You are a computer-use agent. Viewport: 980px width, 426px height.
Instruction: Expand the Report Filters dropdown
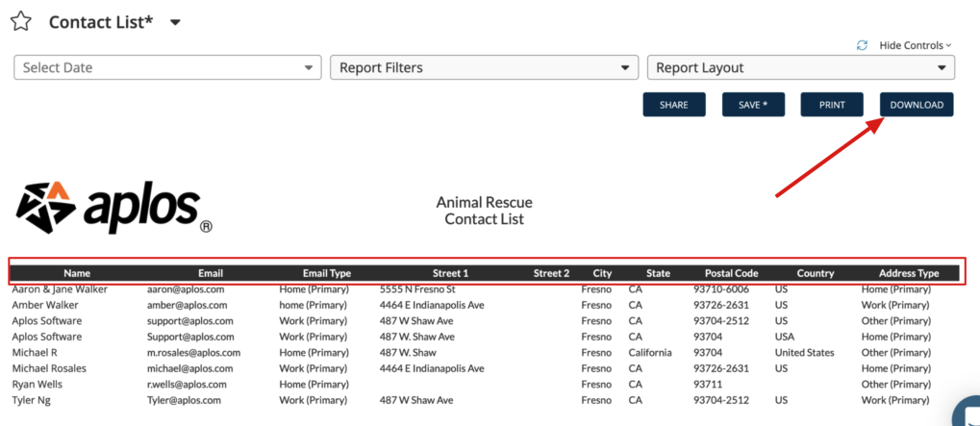(485, 67)
